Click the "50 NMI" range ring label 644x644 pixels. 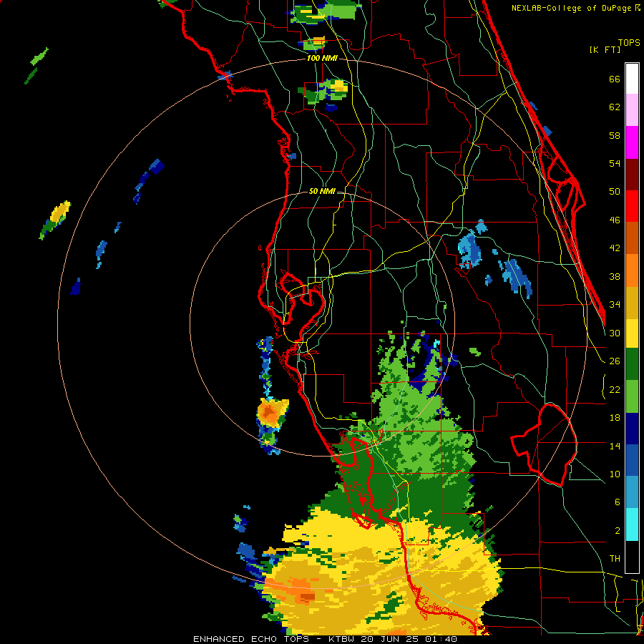click(x=322, y=191)
